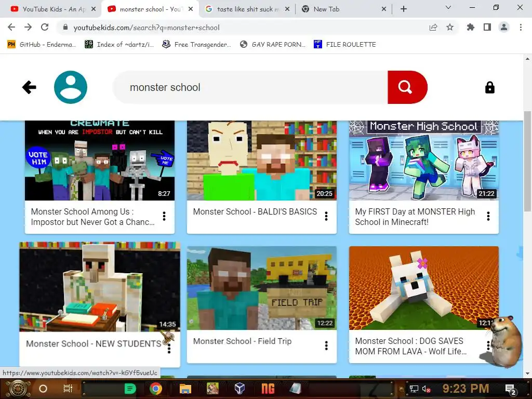Screen dimensions: 532x399
Task: Open the NG icon on taskbar
Action: coord(268,389)
